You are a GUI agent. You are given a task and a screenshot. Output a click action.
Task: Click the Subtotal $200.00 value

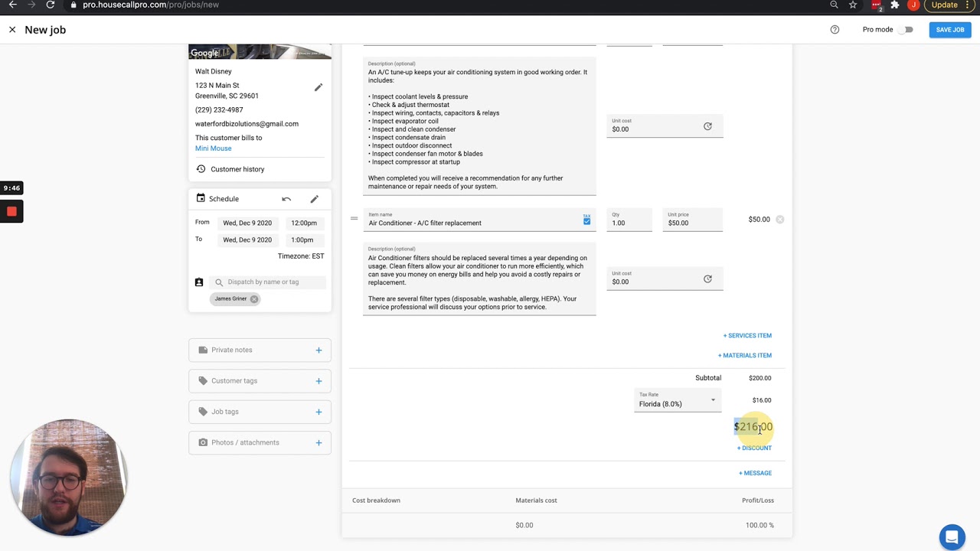click(759, 378)
